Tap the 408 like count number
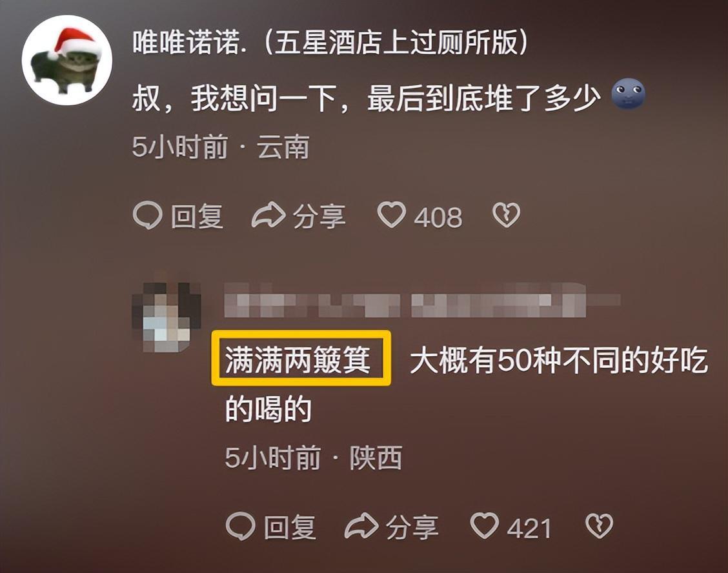The width and height of the screenshot is (728, 573). click(438, 217)
